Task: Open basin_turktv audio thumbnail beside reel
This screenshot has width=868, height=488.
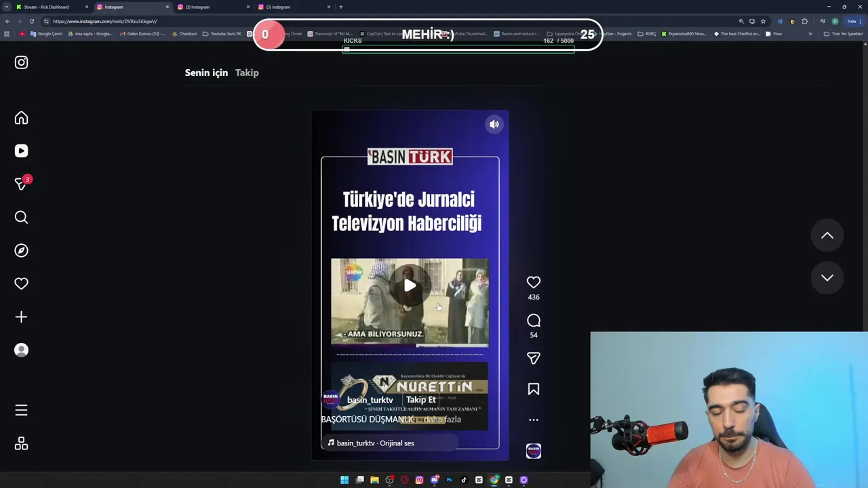Action: 534,451
